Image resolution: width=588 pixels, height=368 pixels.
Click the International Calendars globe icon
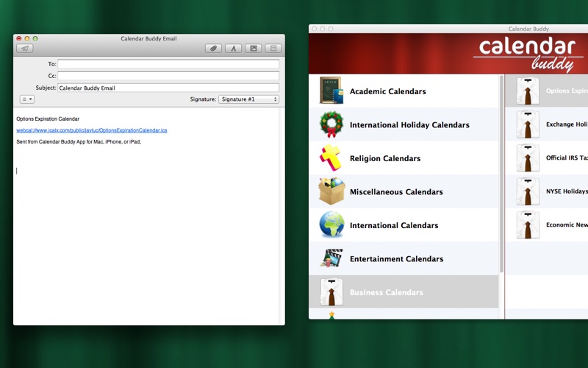click(332, 224)
